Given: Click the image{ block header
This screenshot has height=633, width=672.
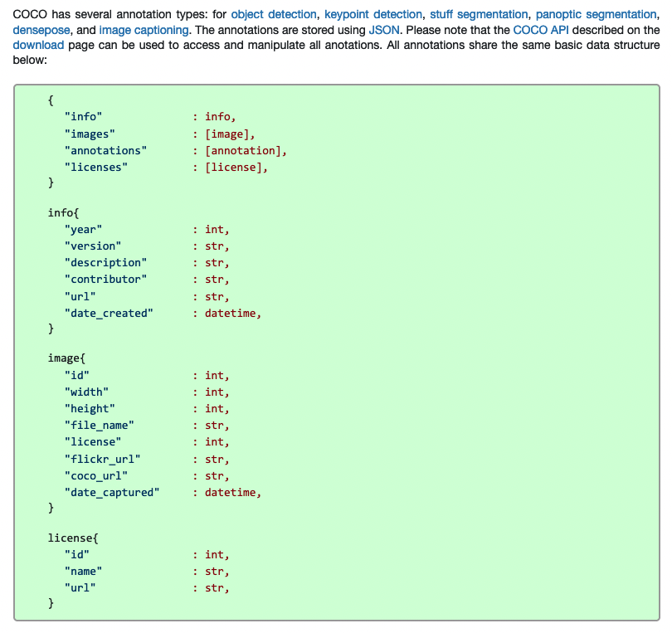Looking at the screenshot, I should (x=66, y=358).
